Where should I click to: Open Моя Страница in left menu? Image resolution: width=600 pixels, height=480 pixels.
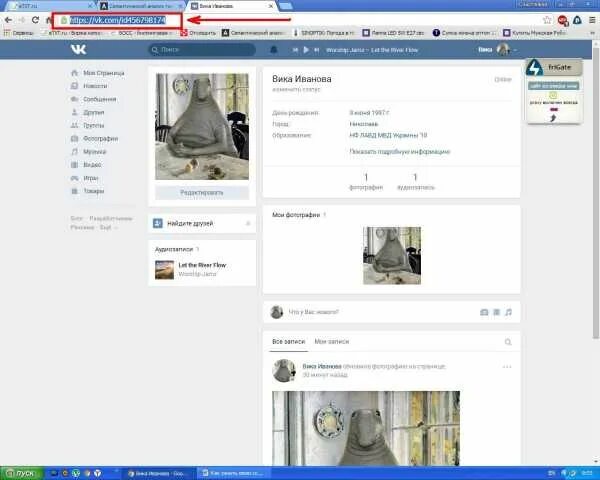[x=98, y=73]
